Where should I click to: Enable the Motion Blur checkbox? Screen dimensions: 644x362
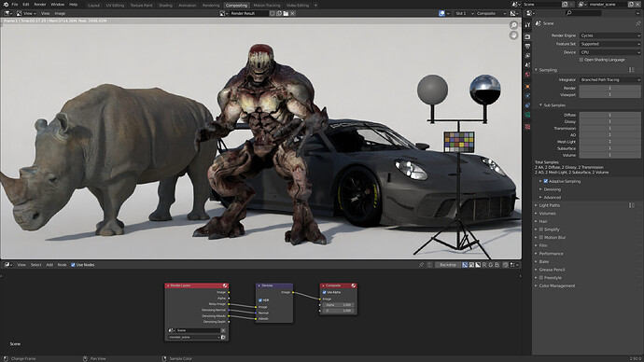541,238
